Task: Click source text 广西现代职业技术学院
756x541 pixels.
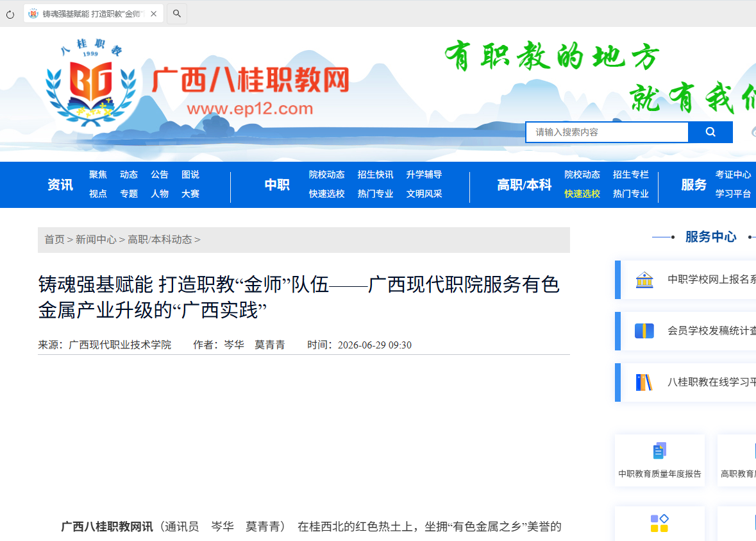Action: pyautogui.click(x=120, y=345)
